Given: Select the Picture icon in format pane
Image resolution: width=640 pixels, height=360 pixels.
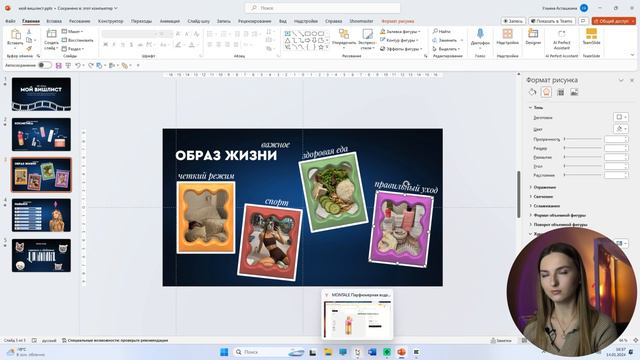Looking at the screenshot, I should pos(574,93).
